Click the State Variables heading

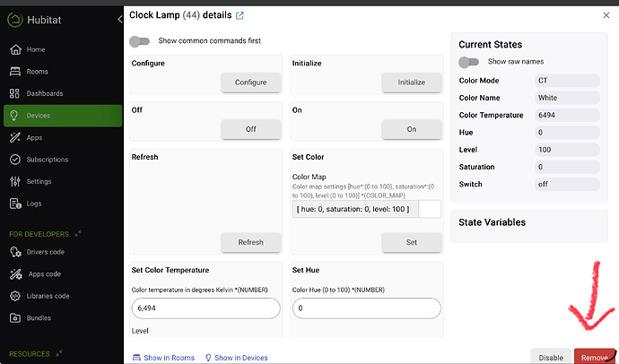492,222
